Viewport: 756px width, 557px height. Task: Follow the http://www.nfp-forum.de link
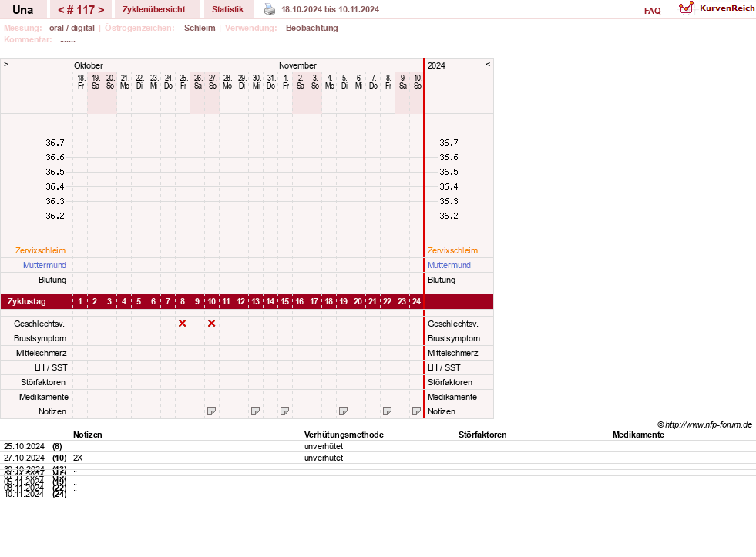pyautogui.click(x=708, y=424)
